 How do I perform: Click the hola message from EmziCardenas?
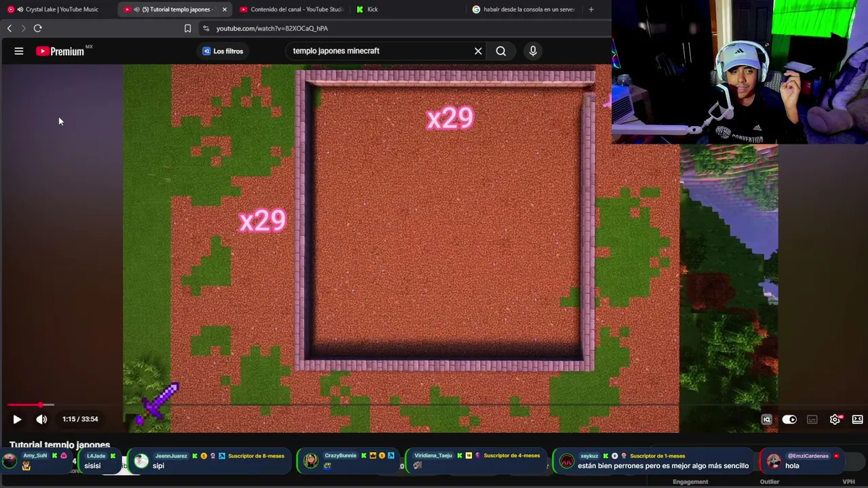793,466
